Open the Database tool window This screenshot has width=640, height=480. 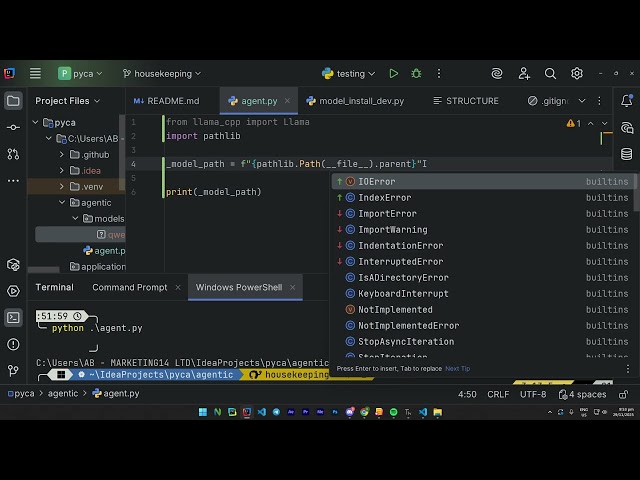point(627,154)
